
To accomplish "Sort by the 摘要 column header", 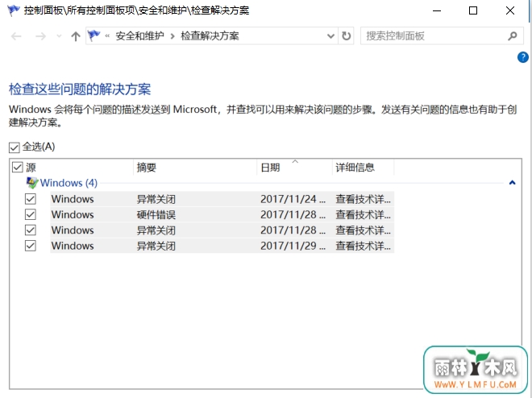I will [x=195, y=167].
